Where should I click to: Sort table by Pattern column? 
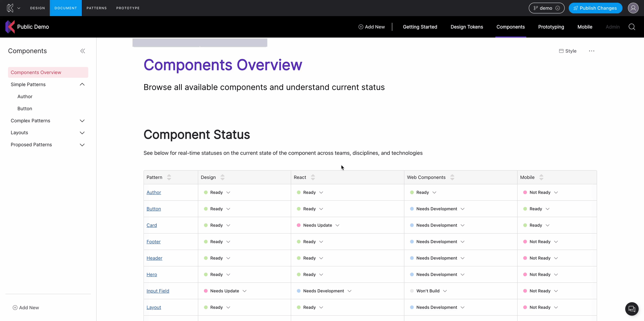coord(169,177)
